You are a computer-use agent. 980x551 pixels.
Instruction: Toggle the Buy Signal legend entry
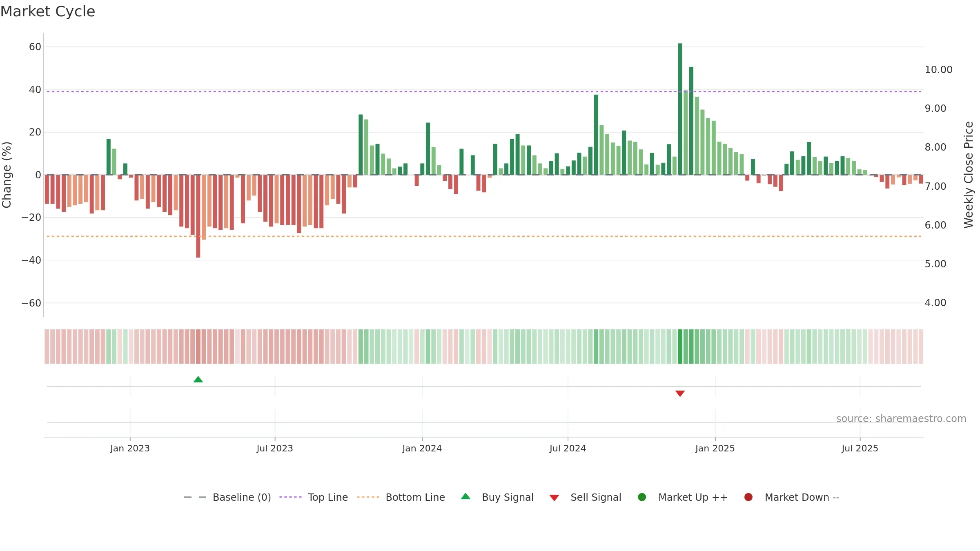coord(497,497)
